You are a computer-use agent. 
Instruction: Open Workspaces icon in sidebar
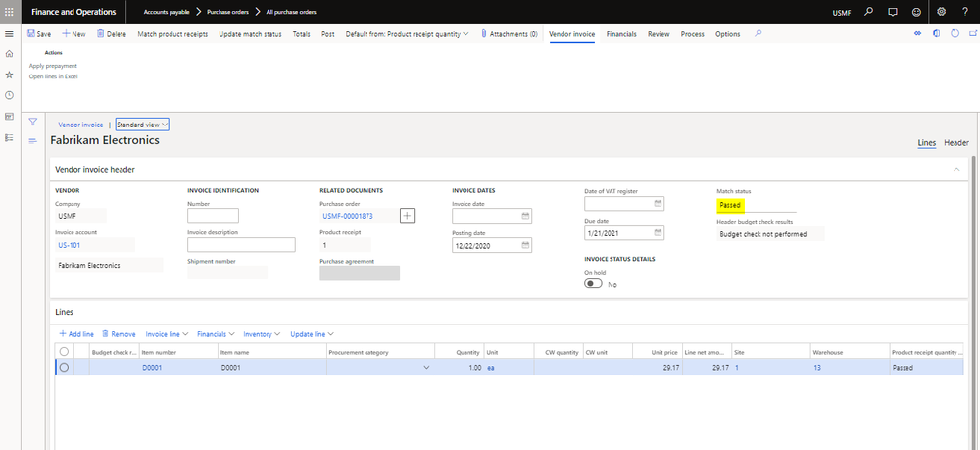click(9, 117)
